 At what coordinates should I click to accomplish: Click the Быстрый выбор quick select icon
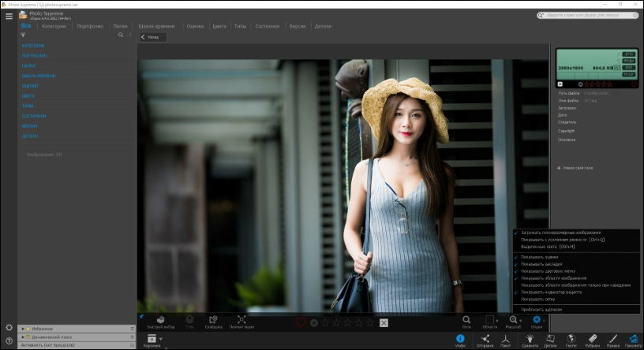pyautogui.click(x=160, y=320)
